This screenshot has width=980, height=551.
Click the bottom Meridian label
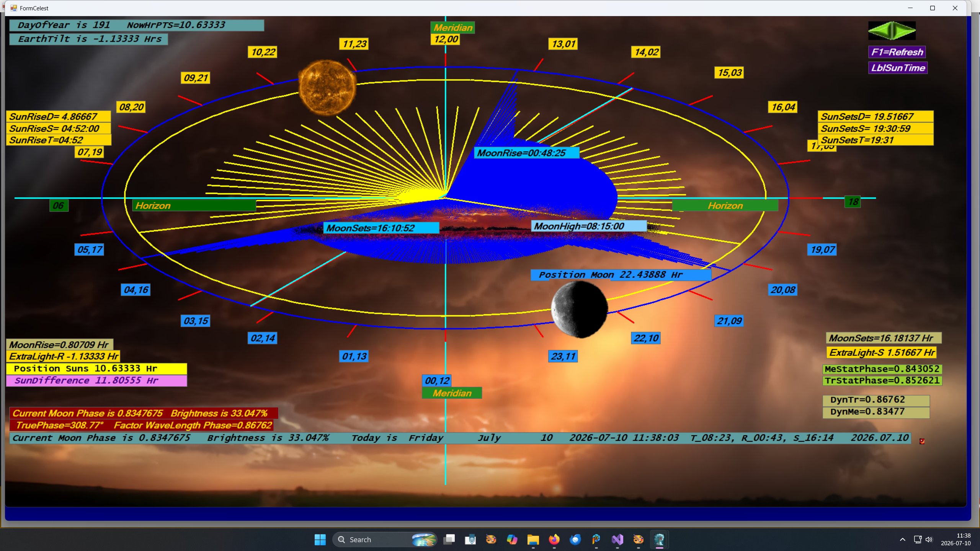pos(452,393)
